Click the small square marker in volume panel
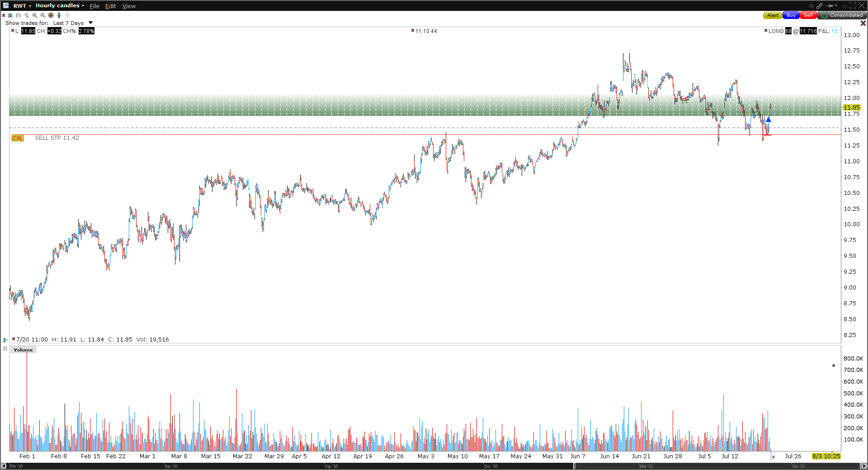868x470 pixels. pyautogui.click(x=833, y=366)
